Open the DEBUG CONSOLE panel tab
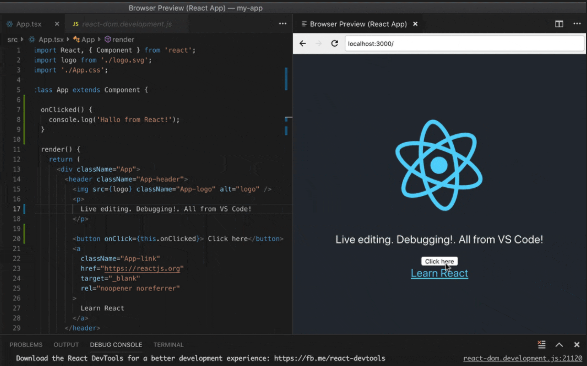 coord(116,345)
